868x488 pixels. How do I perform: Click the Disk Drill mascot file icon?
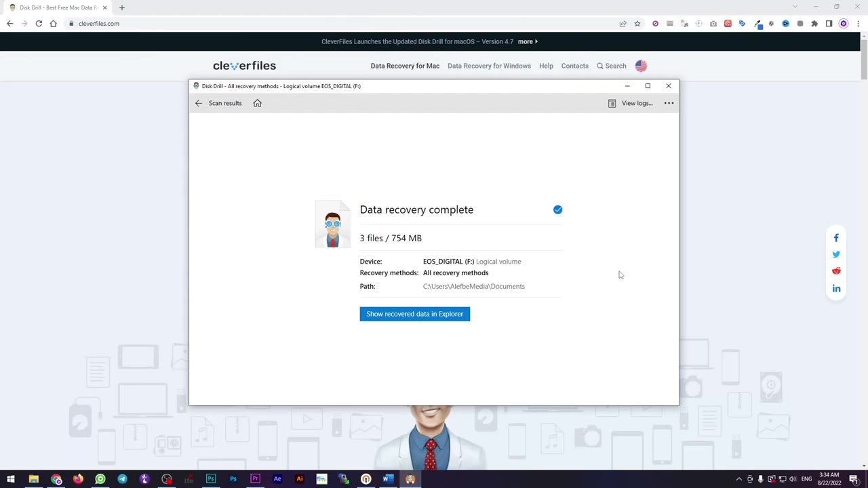point(333,224)
